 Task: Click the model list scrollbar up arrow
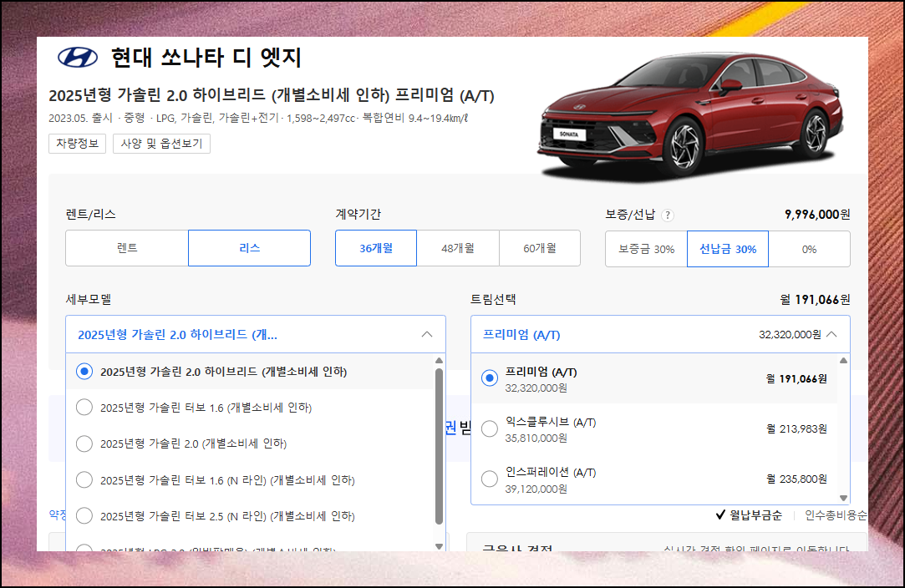point(440,361)
